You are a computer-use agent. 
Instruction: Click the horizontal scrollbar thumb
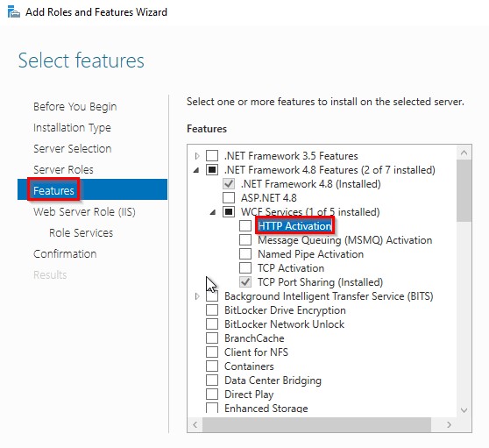tap(317, 424)
